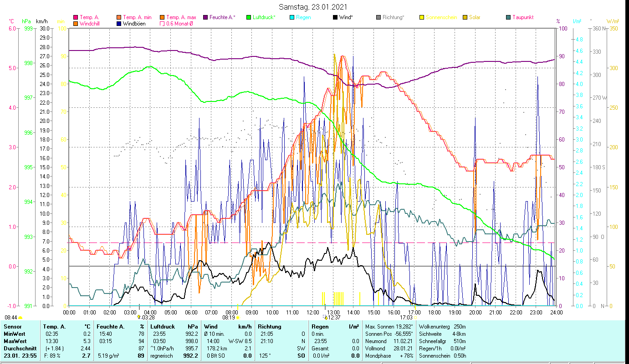Click the black Wind* legend swatch
Viewport: 629px width, 364px height.
(x=335, y=17)
